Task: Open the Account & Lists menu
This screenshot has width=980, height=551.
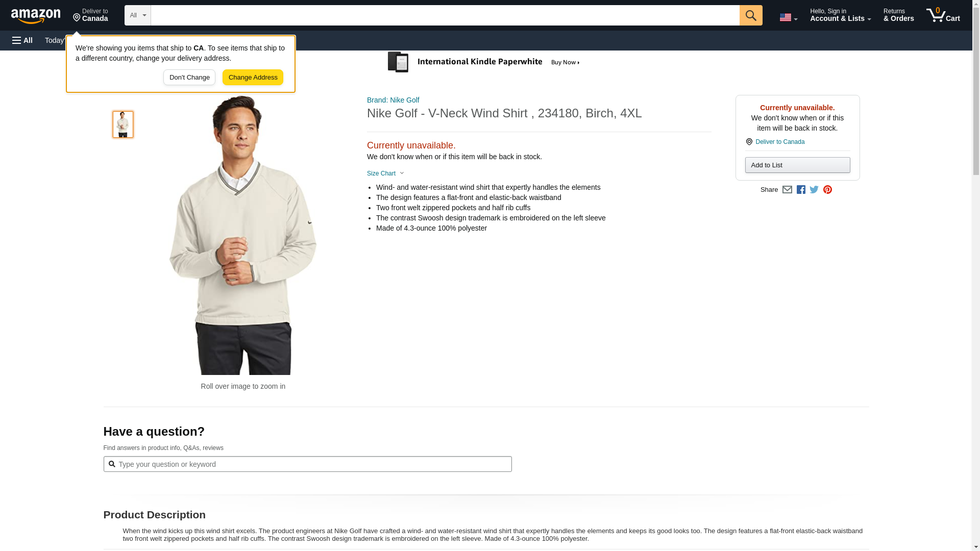Action: [x=840, y=15]
